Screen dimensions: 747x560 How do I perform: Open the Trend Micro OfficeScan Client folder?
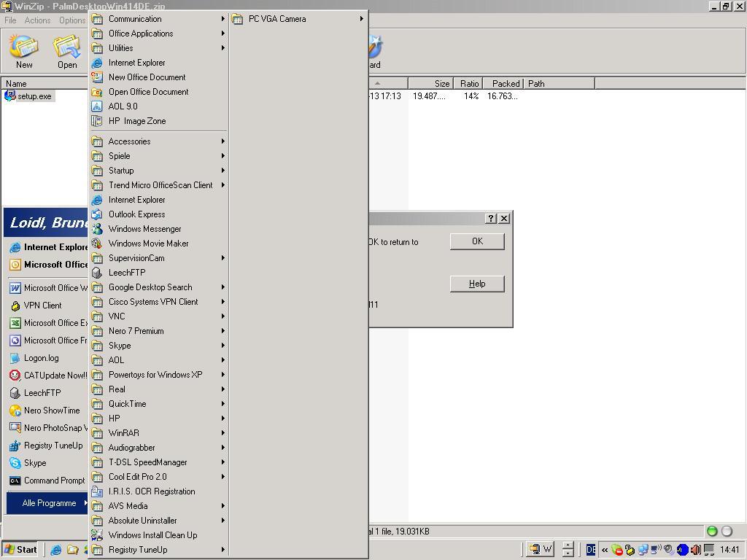(x=158, y=185)
